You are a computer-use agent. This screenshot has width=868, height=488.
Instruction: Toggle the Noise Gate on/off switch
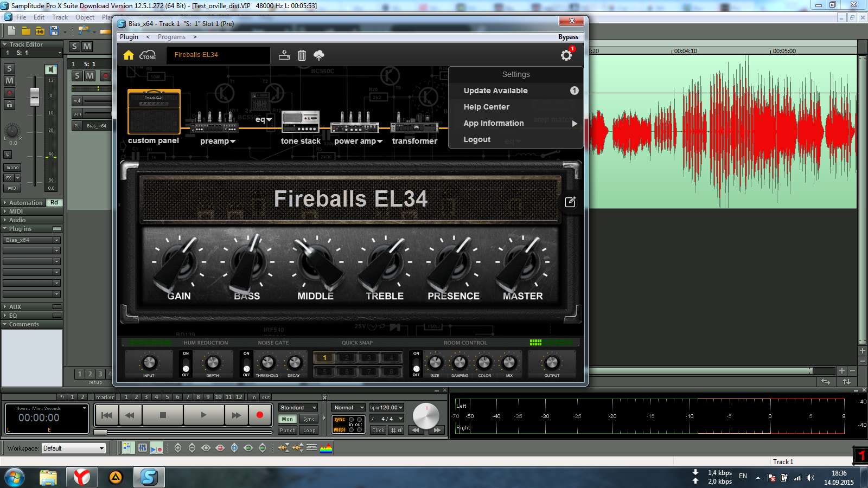click(x=247, y=364)
